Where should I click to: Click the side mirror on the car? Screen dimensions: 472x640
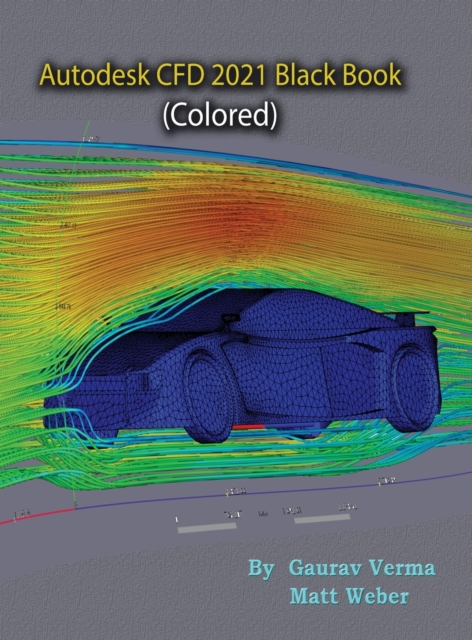[x=229, y=320]
